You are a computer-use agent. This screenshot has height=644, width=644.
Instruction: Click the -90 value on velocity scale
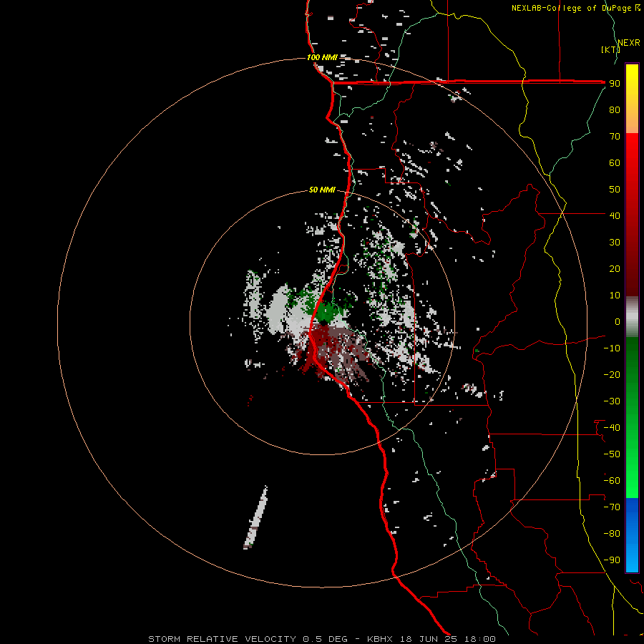612,560
